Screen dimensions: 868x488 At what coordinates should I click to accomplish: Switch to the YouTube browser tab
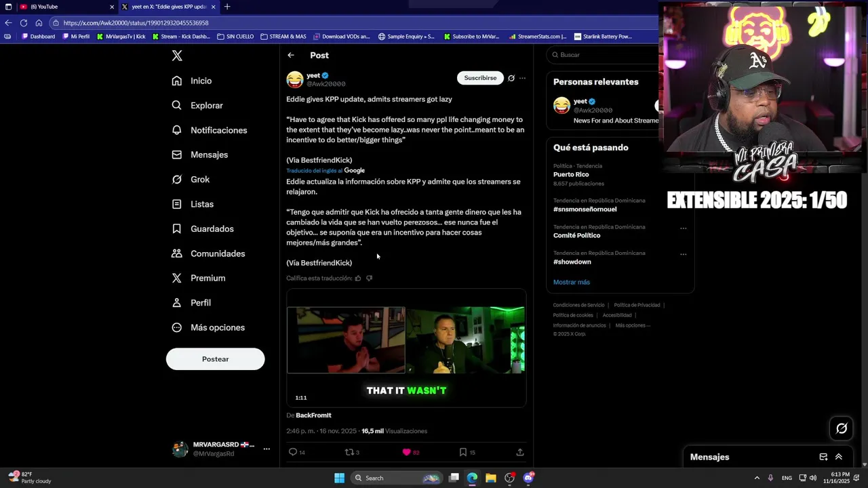tap(64, 7)
